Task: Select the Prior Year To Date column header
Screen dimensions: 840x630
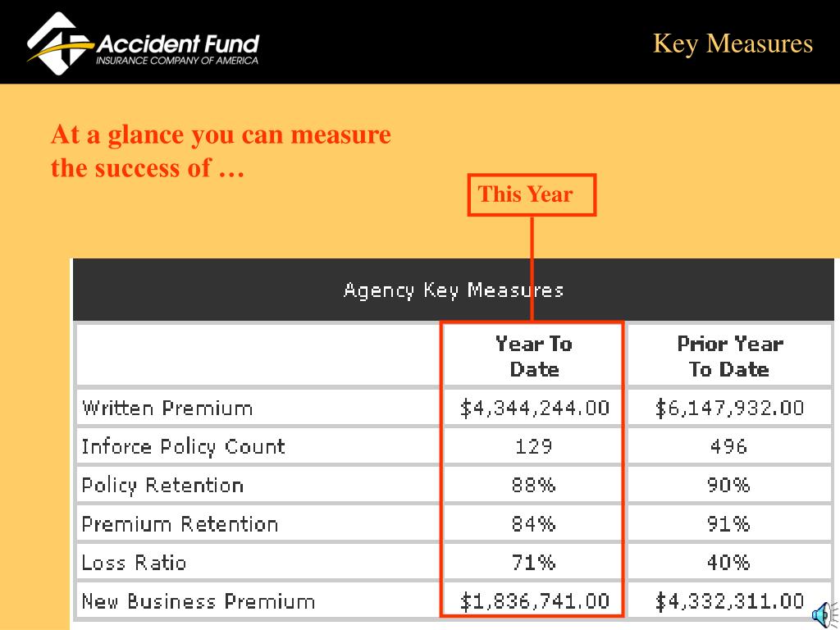Action: coord(729,356)
